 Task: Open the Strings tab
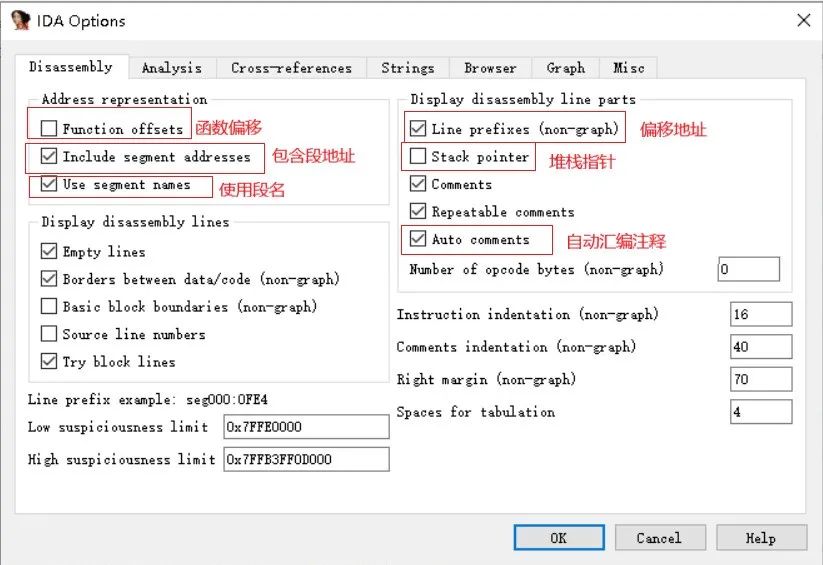[x=408, y=68]
